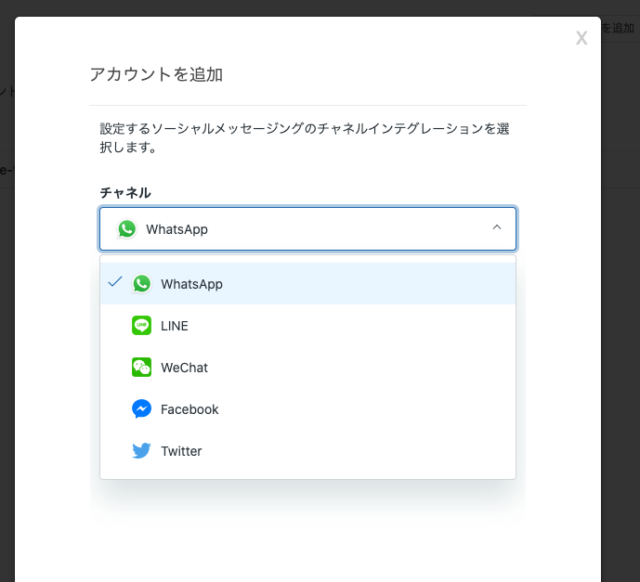640x582 pixels.
Task: Click the LINE green speech bubble icon
Action: (142, 325)
